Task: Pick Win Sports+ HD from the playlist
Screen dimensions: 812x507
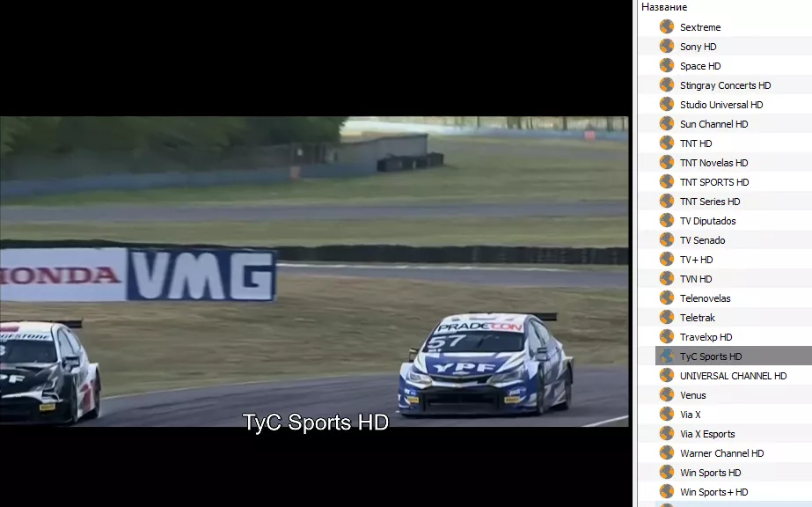Action: [x=714, y=492]
